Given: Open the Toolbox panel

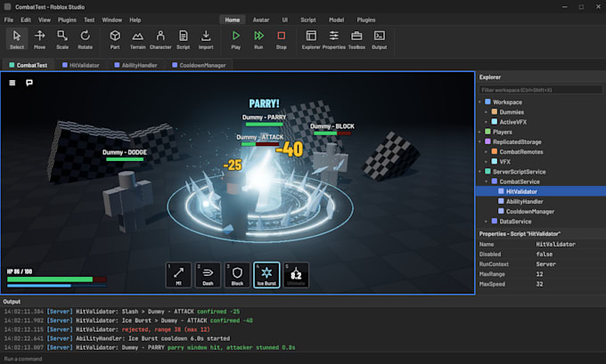Looking at the screenshot, I should (356, 39).
